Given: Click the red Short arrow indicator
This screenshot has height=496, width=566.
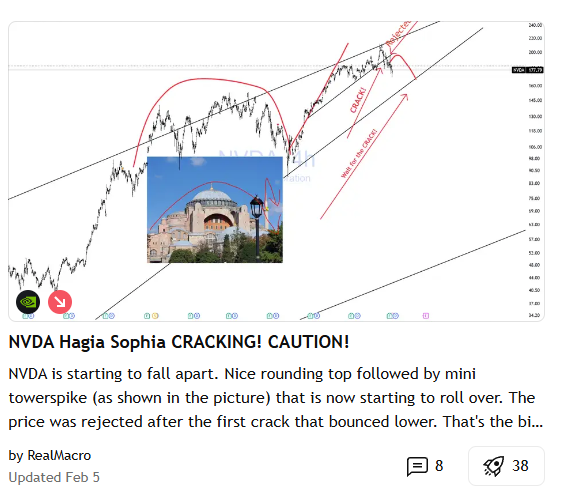Looking at the screenshot, I should pyautogui.click(x=60, y=302).
